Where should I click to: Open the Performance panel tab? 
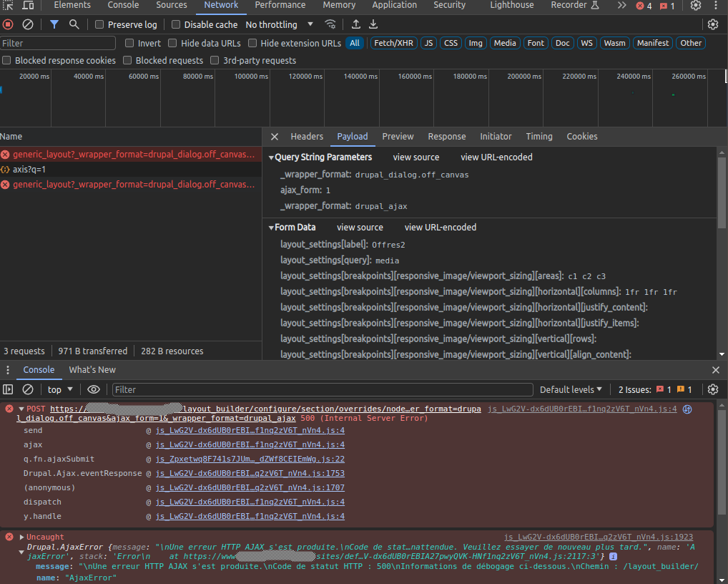coord(280,5)
